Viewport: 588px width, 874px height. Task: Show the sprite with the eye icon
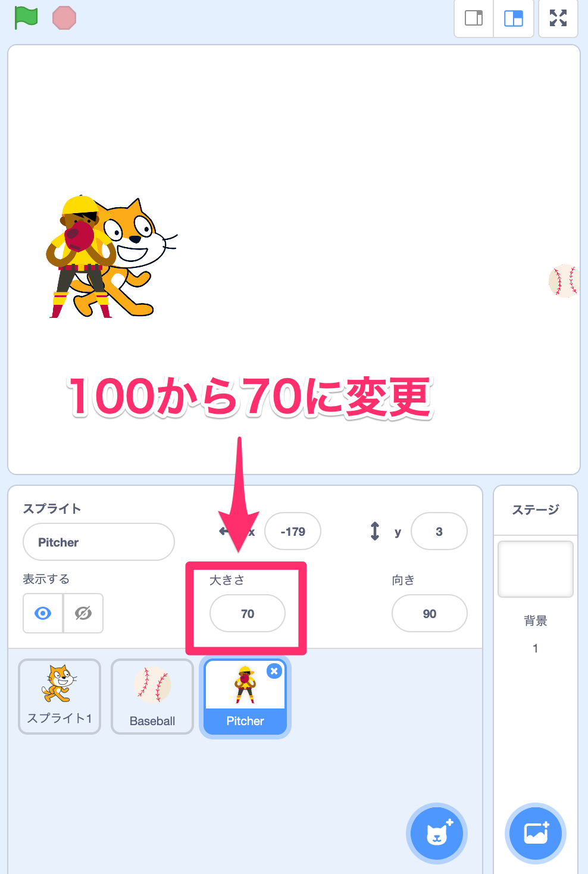pyautogui.click(x=43, y=613)
